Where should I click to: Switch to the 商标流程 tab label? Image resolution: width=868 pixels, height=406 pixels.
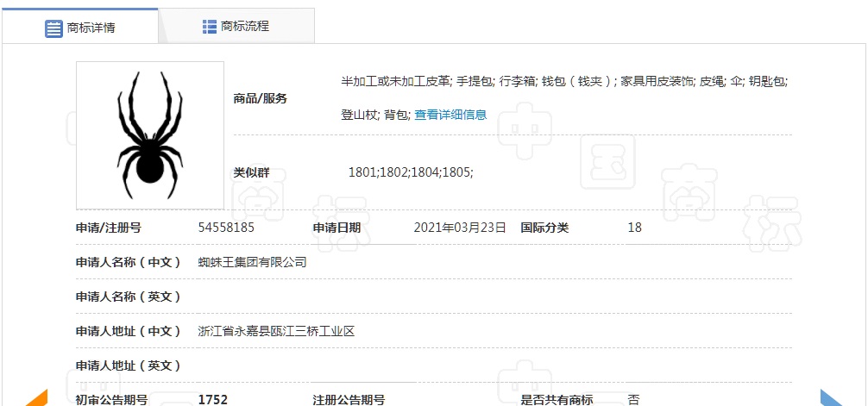coord(245,27)
